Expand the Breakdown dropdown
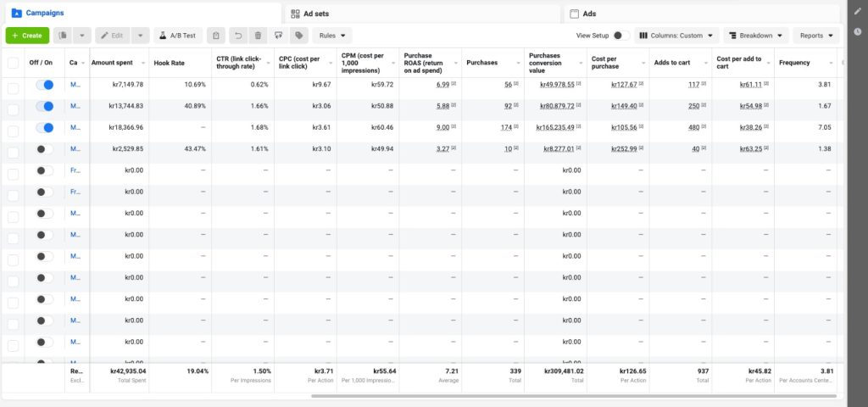The image size is (868, 407). 756,36
